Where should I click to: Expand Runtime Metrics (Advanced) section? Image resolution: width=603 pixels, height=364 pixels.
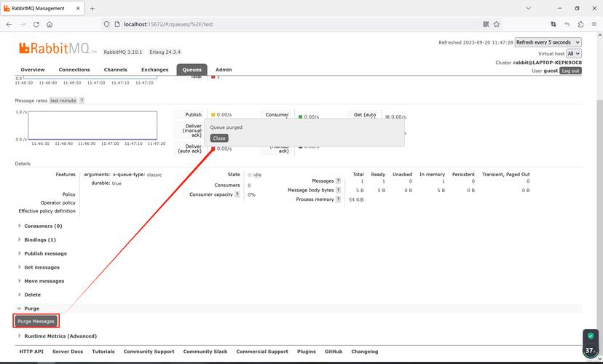(x=60, y=336)
